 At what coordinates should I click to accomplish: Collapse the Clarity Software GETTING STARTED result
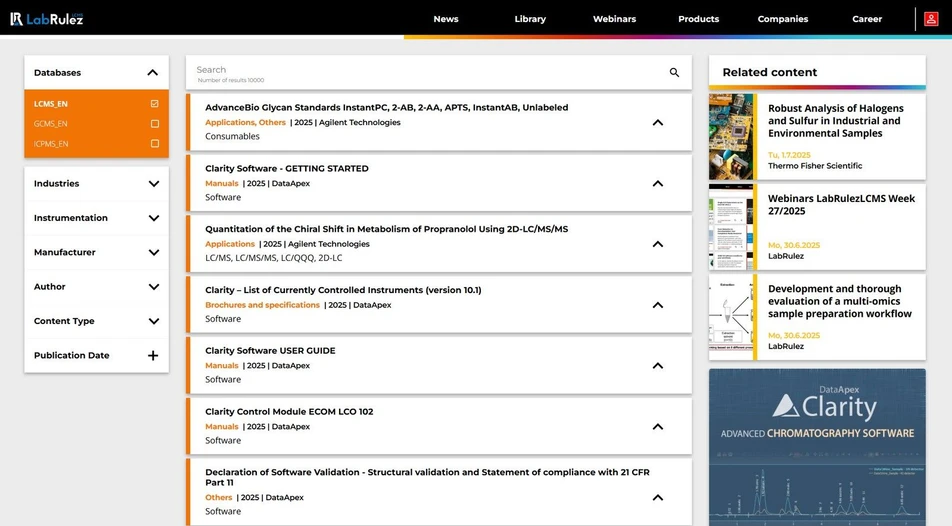658,183
